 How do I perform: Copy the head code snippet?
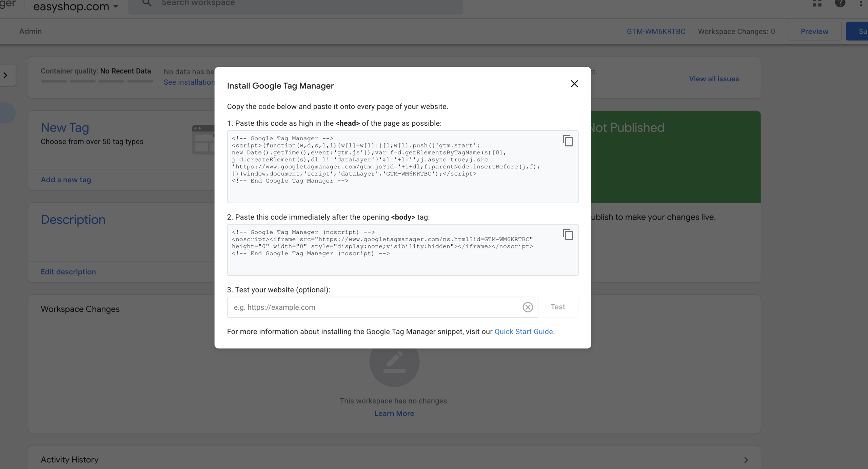coord(568,141)
